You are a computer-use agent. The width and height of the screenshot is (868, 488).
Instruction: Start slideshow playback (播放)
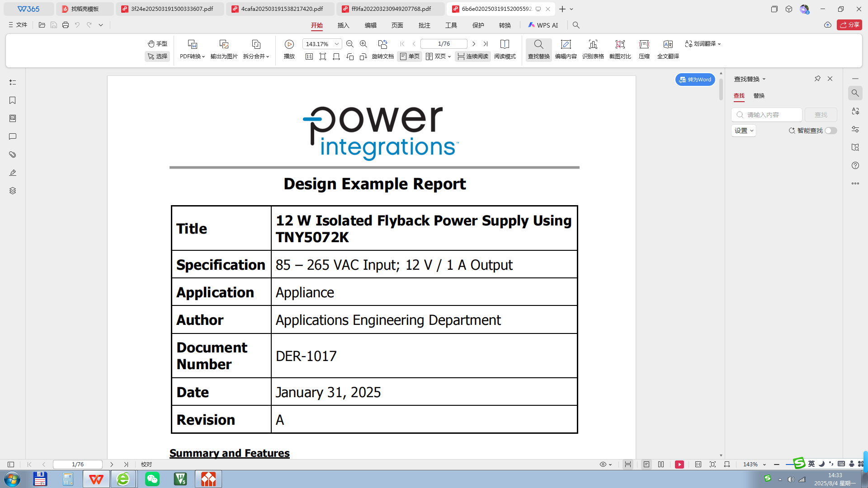pyautogui.click(x=289, y=49)
